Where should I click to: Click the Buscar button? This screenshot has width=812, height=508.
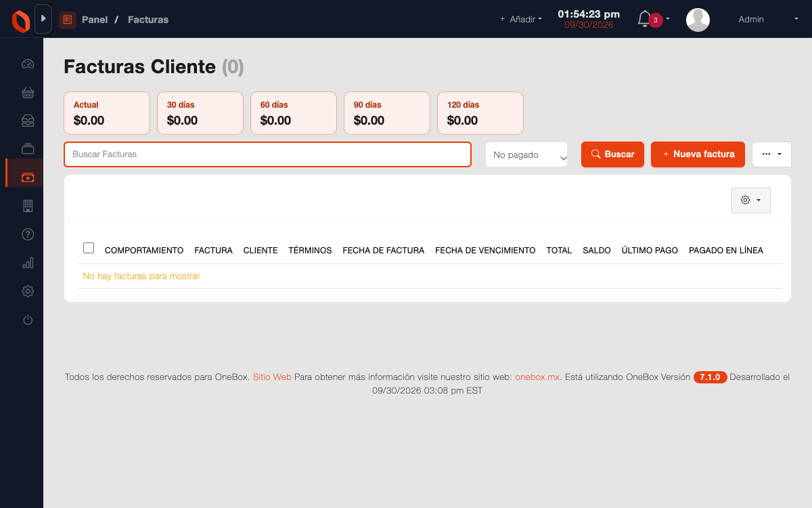point(612,154)
